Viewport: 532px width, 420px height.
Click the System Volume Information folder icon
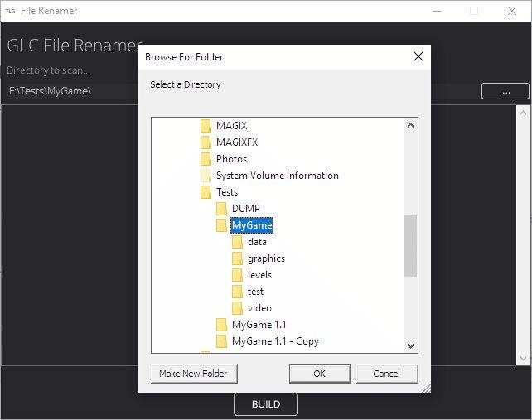tap(206, 176)
